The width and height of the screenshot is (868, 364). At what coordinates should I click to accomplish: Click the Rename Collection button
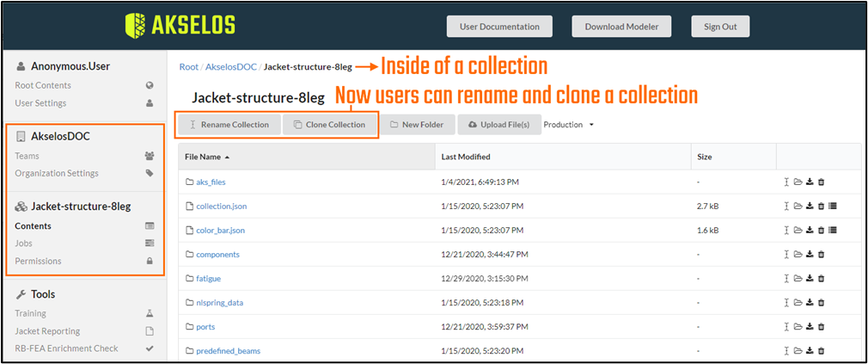tap(229, 125)
